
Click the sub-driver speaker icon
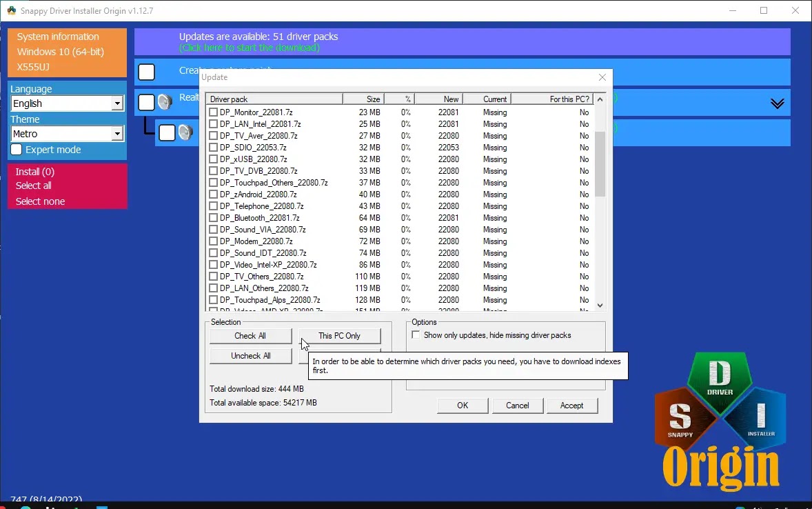(185, 132)
